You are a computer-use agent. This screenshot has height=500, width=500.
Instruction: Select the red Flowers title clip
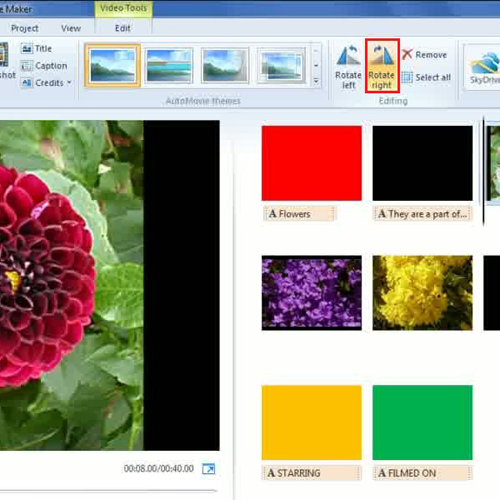312,163
